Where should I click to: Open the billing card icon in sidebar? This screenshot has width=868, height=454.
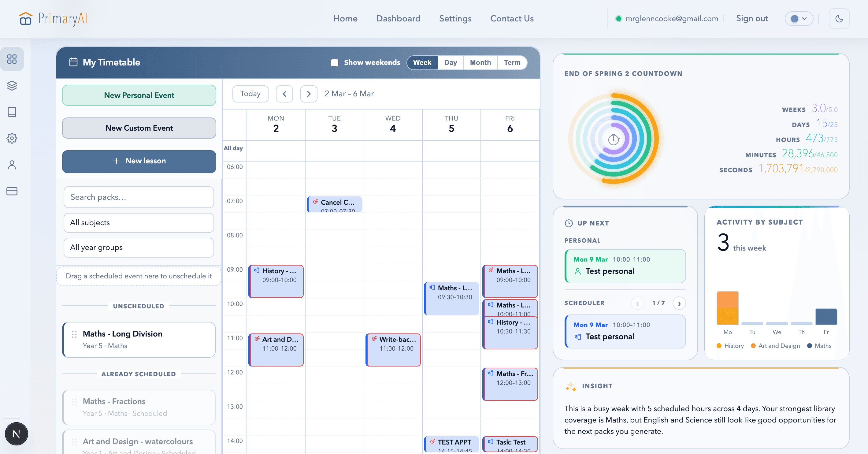12,191
